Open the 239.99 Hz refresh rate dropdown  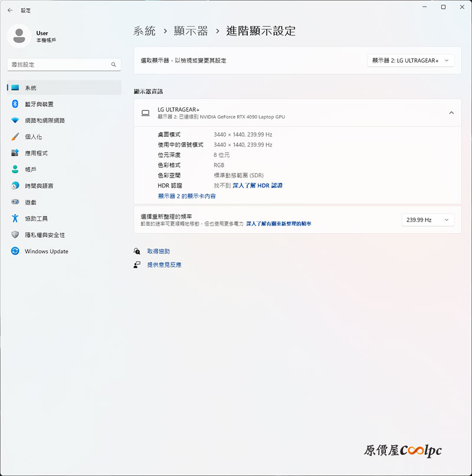point(428,220)
